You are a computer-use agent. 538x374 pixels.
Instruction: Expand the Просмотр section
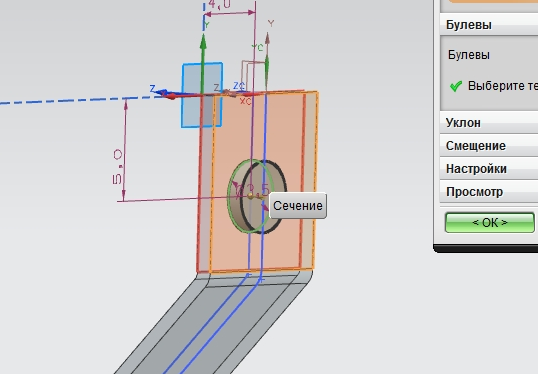click(489, 191)
